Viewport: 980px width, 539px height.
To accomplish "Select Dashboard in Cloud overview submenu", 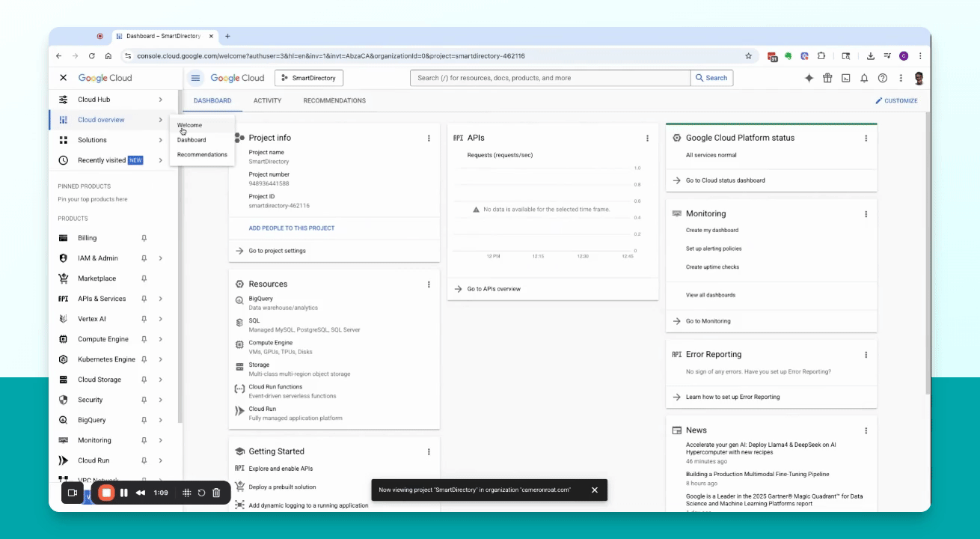I will (x=192, y=140).
